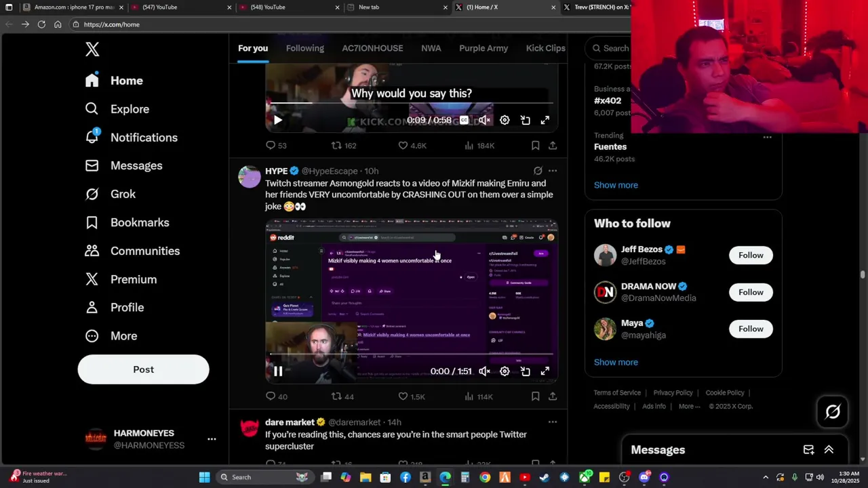Open Home in the X sidebar
The height and width of the screenshot is (488, 868).
point(114,81)
